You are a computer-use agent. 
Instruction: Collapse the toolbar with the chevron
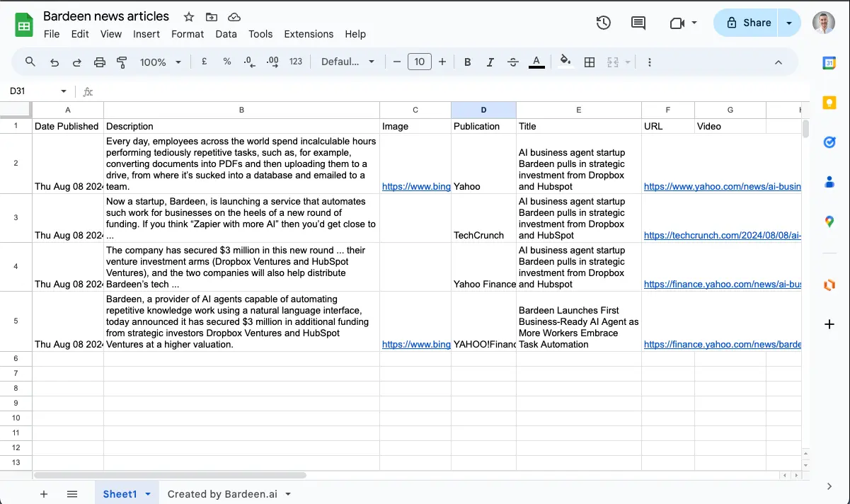coord(779,62)
